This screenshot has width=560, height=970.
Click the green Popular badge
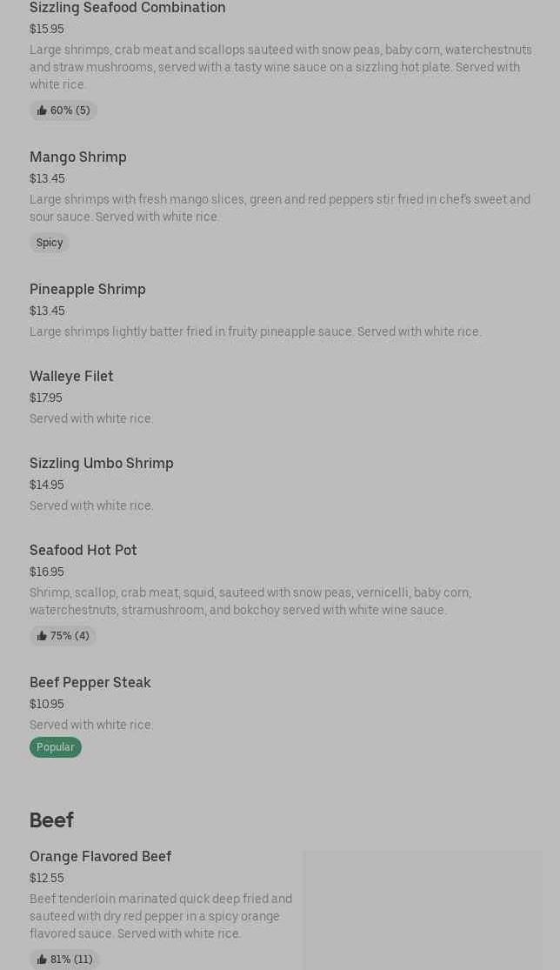(56, 747)
